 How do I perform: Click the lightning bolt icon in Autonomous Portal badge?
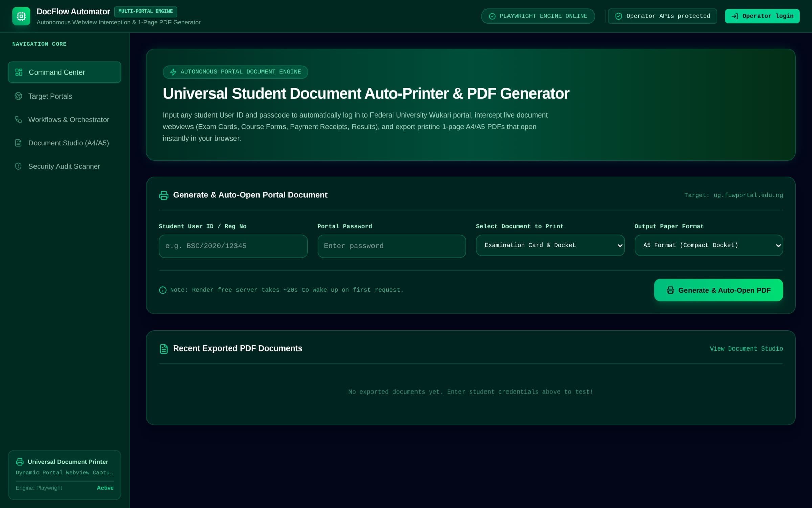173,72
